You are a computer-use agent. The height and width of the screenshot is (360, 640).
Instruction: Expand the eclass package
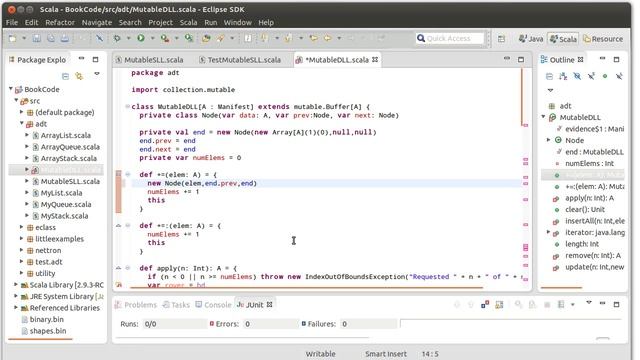tap(22, 227)
